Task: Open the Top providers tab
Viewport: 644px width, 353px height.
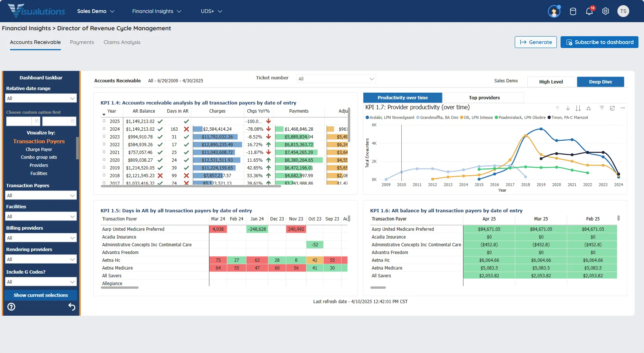Action: pos(484,97)
